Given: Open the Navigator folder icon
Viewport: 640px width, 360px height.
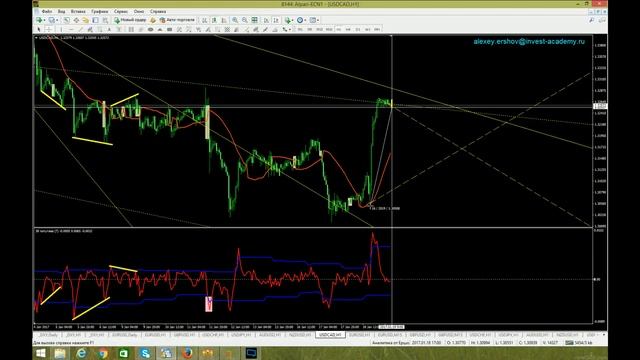Looking at the screenshot, I should click(x=85, y=20).
